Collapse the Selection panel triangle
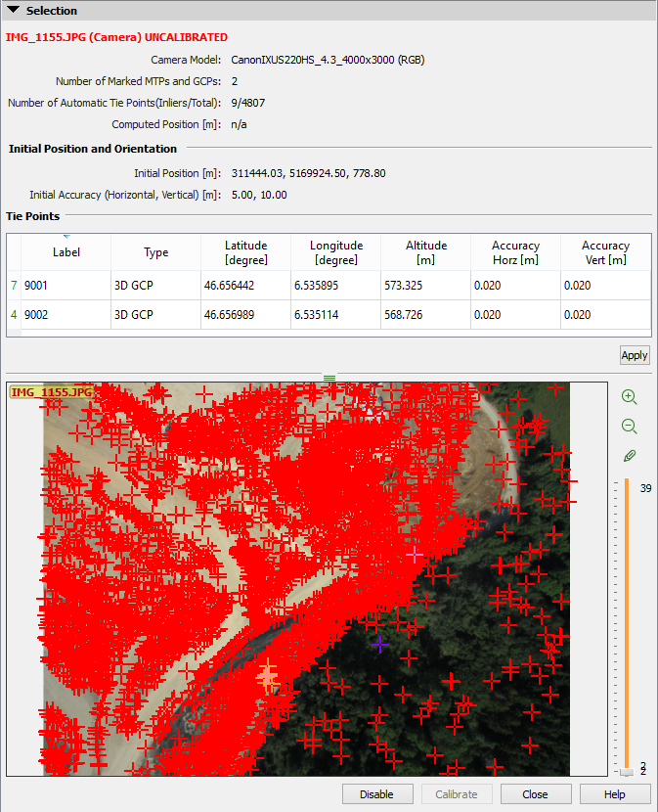The height and width of the screenshot is (812, 658). (x=13, y=11)
